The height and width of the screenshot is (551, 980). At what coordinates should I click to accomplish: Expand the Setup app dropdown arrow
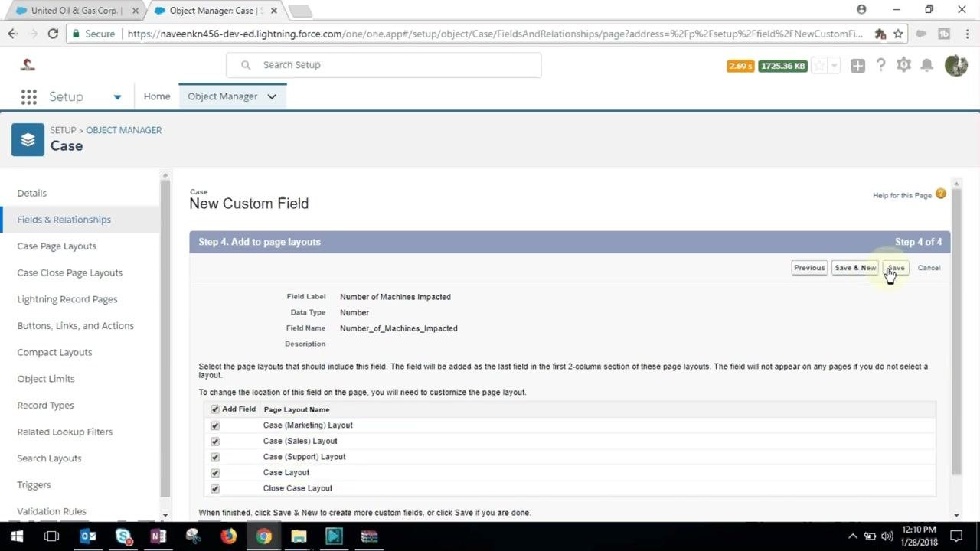point(117,97)
